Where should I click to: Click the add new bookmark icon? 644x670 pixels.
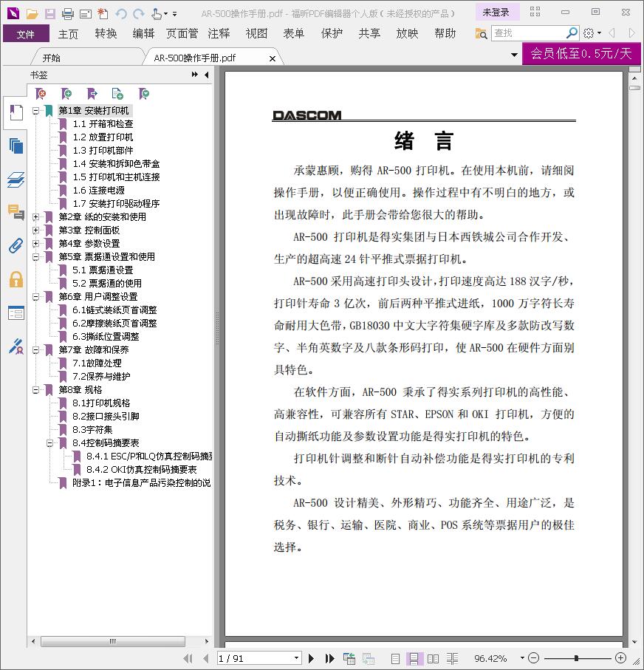pyautogui.click(x=66, y=94)
